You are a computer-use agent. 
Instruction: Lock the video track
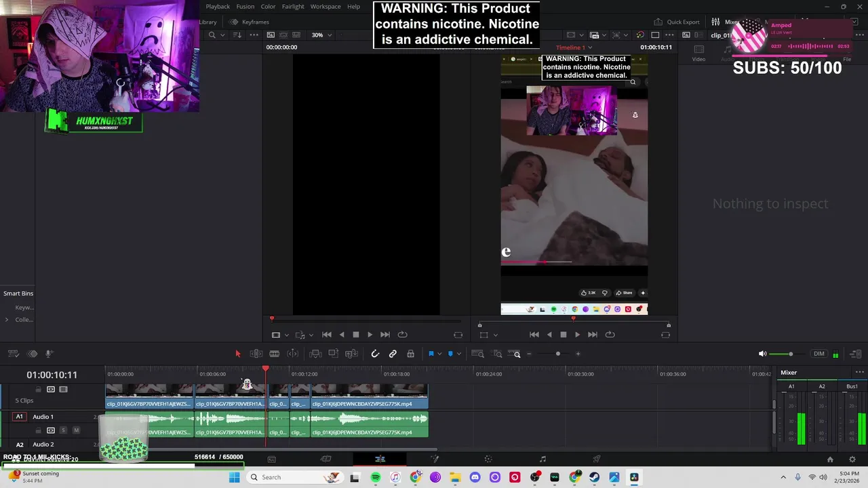pos(38,390)
